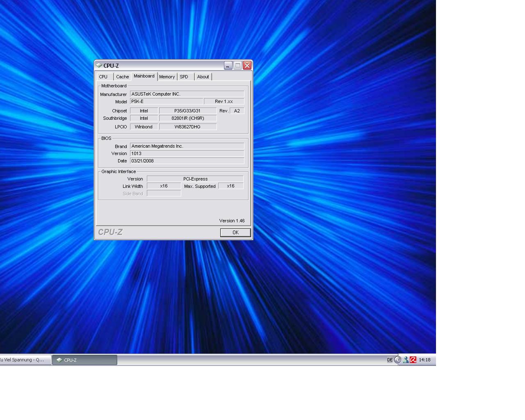The height and width of the screenshot is (420, 525).
Task: Open the 'Zu Viel Spannung' taskbar button
Action: coord(25,360)
